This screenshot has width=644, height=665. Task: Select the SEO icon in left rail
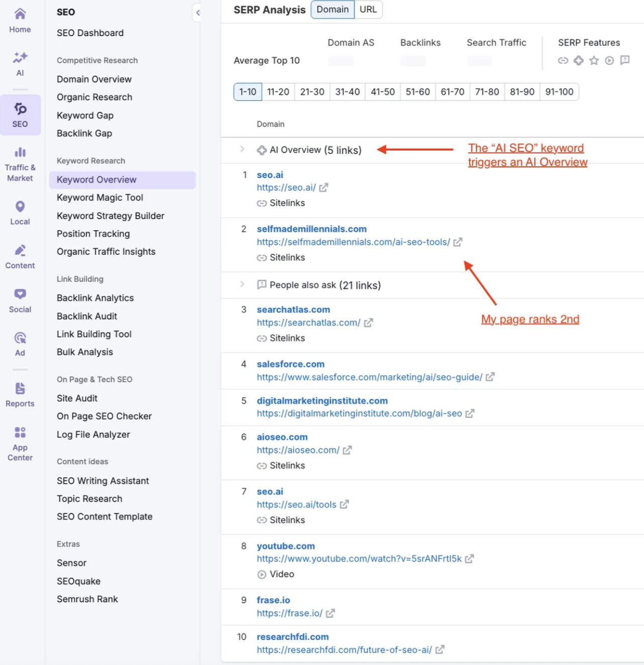[20, 108]
